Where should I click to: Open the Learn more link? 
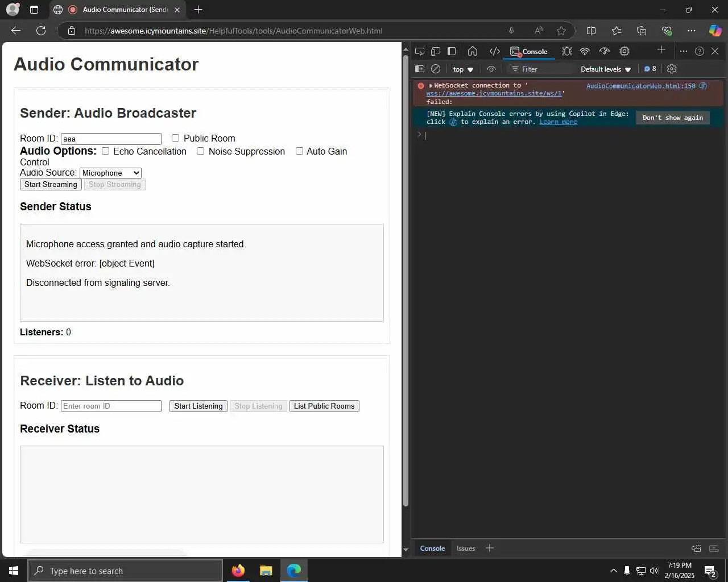tap(558, 122)
